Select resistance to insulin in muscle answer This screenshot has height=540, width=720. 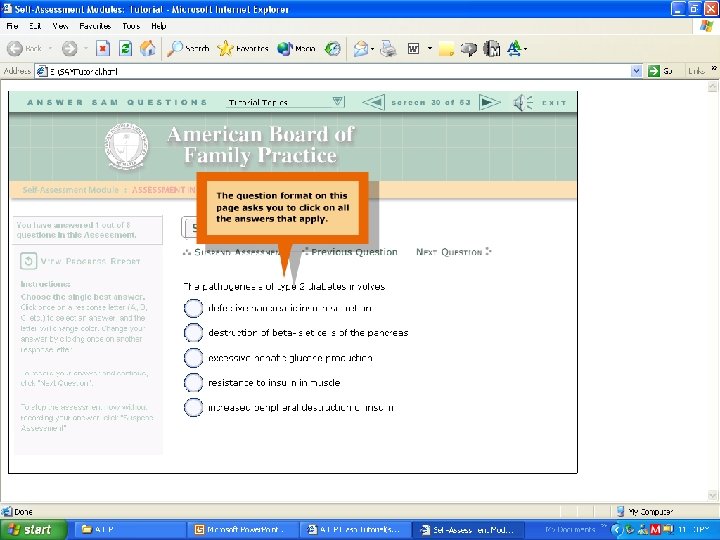tap(193, 382)
